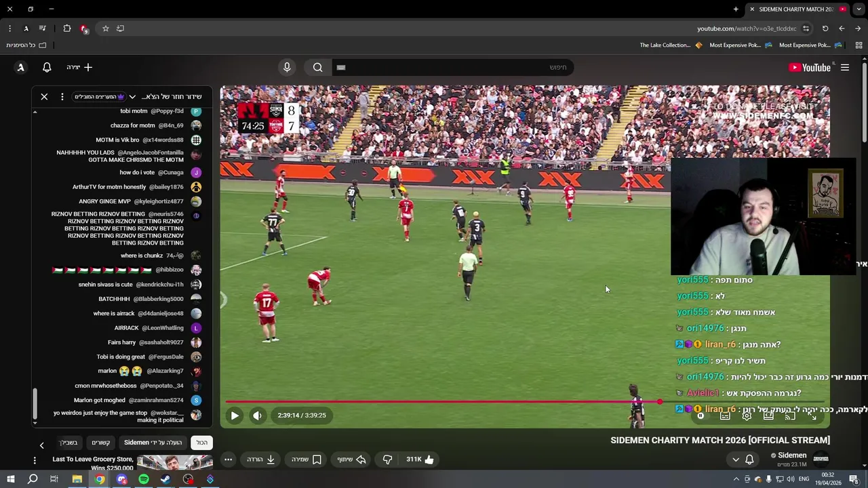Open the all bookmarks folder

click(x=26, y=45)
